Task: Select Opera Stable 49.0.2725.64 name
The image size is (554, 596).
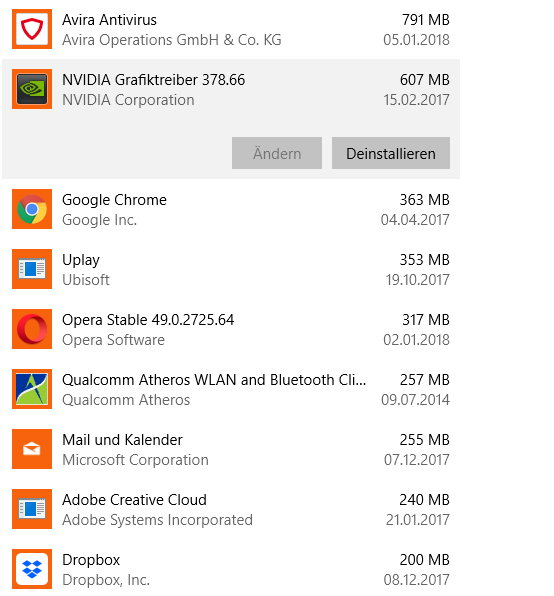Action: point(148,320)
